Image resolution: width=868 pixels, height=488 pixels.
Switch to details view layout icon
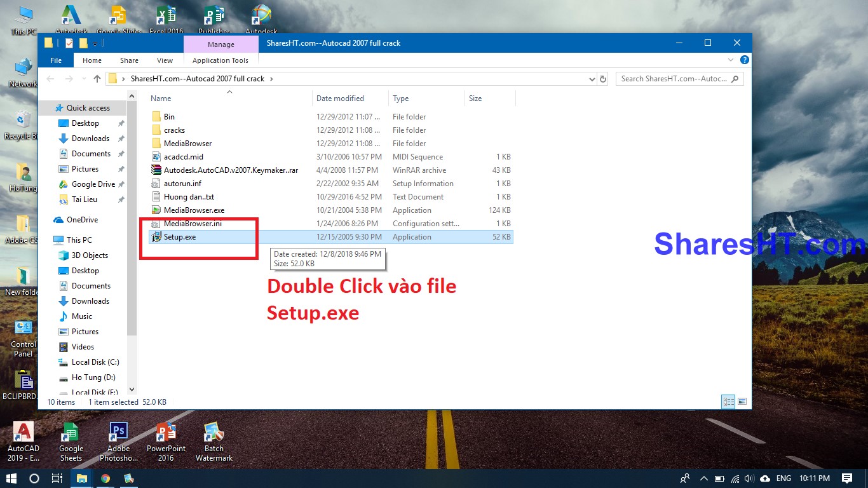click(x=728, y=402)
